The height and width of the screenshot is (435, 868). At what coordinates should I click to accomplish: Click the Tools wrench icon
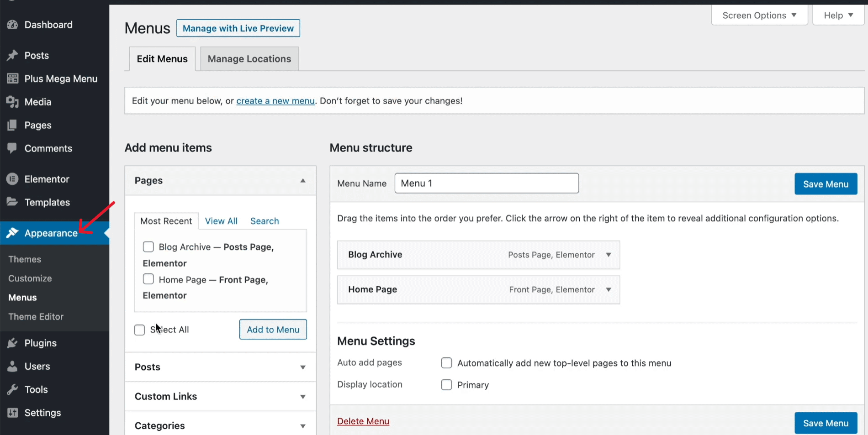(x=12, y=389)
